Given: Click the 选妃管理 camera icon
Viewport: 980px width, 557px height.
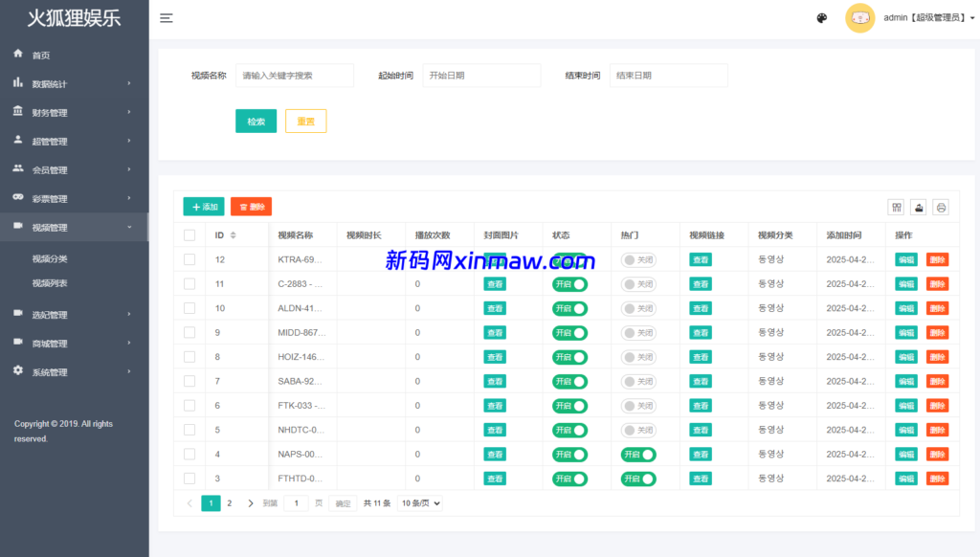Looking at the screenshot, I should coord(18,313).
